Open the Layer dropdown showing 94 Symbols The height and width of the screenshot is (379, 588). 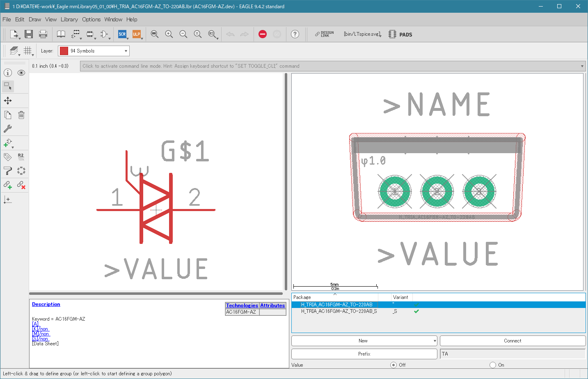coord(94,51)
